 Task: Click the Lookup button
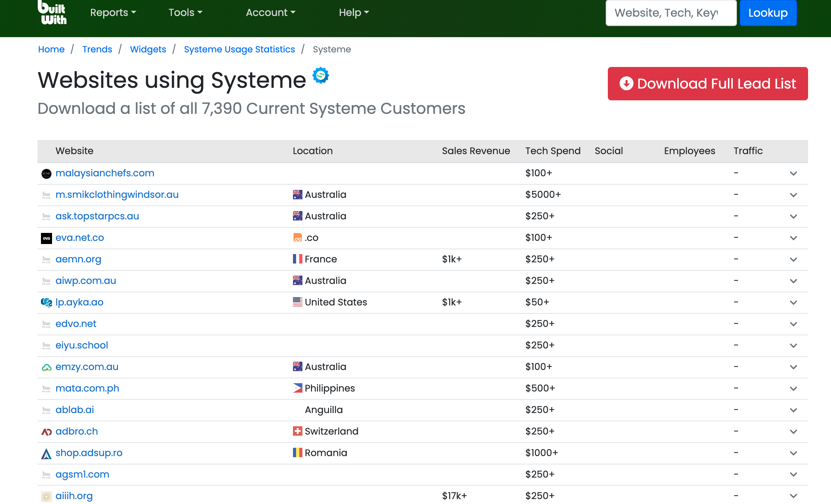tap(768, 13)
